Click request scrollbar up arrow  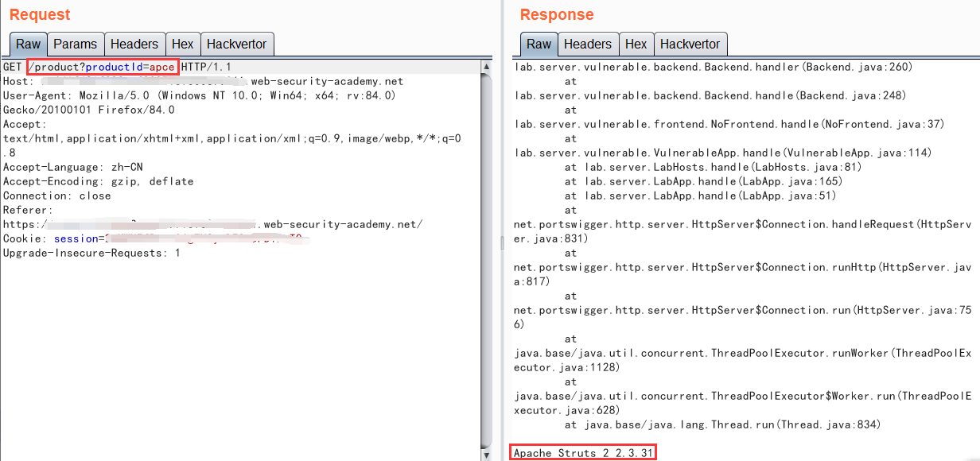[487, 68]
